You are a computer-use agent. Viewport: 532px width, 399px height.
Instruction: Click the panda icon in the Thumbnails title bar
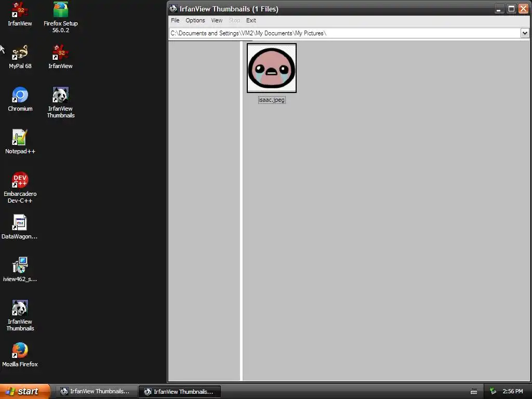coord(174,9)
